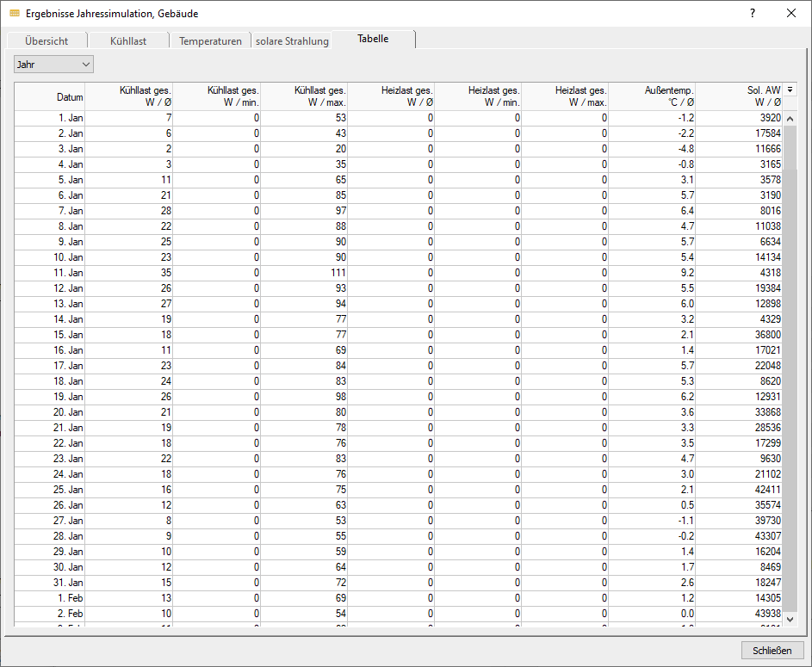Open the Jahr period dropdown
Screen dimensions: 812x667
(54, 65)
